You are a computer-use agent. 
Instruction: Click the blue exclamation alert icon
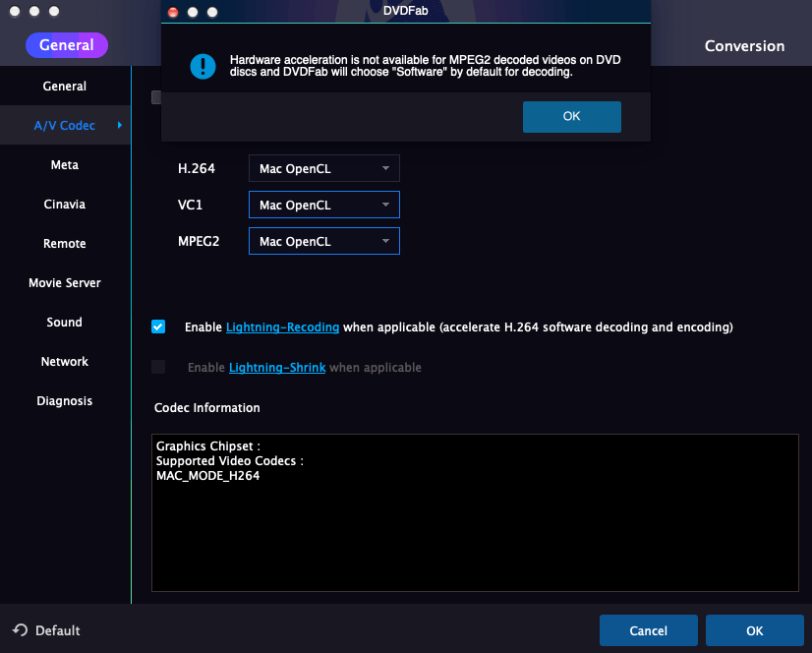pos(203,66)
